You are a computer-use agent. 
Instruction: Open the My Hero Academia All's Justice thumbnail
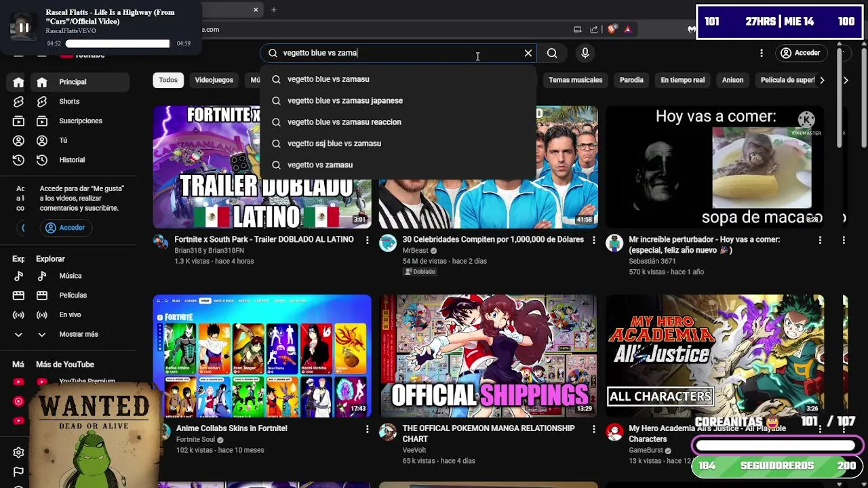715,356
